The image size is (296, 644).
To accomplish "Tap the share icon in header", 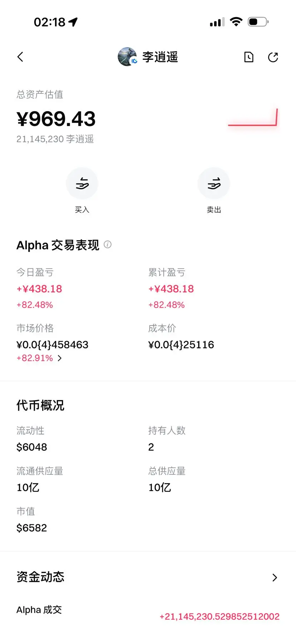I will pyautogui.click(x=273, y=57).
